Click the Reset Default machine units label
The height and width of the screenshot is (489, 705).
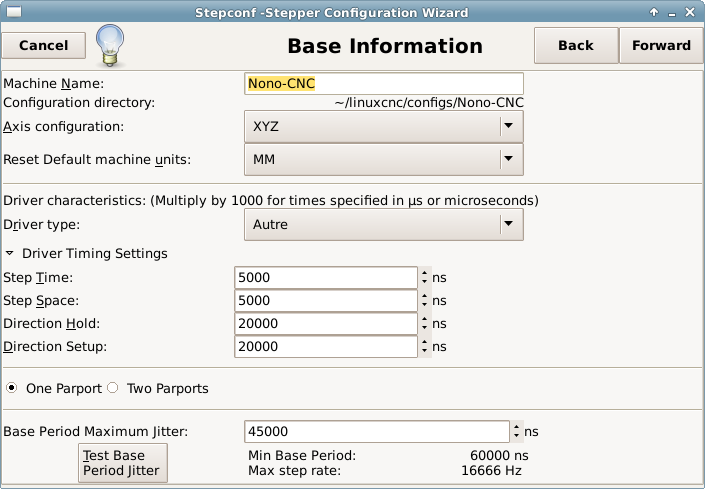[x=97, y=160]
